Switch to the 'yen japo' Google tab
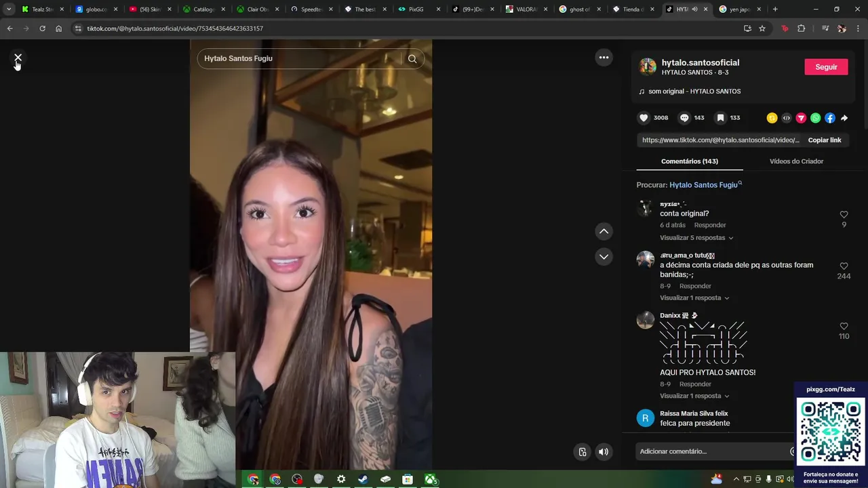 point(739,9)
